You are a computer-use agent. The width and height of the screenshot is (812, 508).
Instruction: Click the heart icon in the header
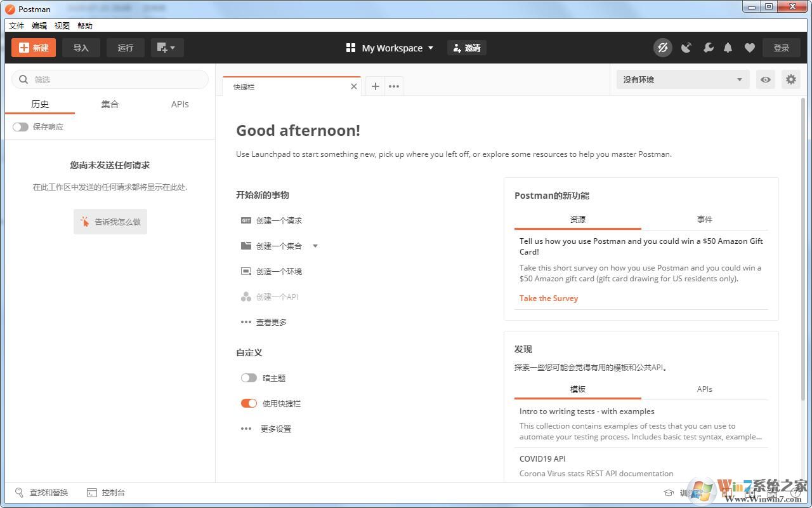(x=749, y=48)
